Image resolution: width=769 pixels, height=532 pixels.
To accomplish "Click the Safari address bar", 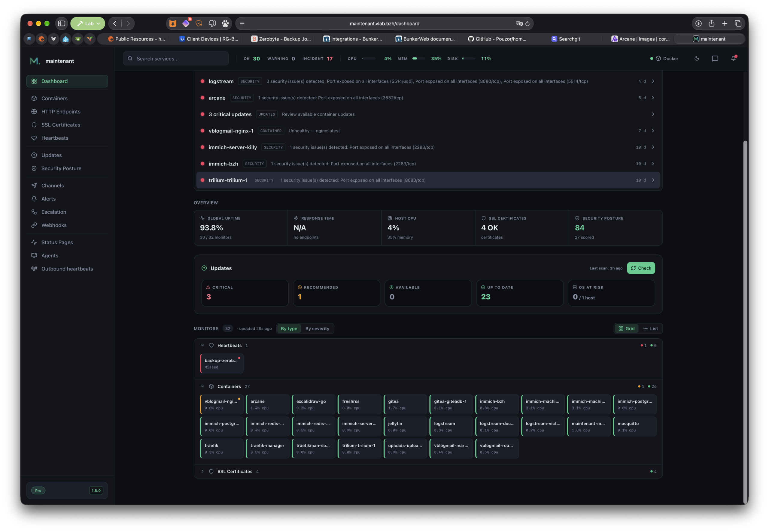I will coord(384,23).
